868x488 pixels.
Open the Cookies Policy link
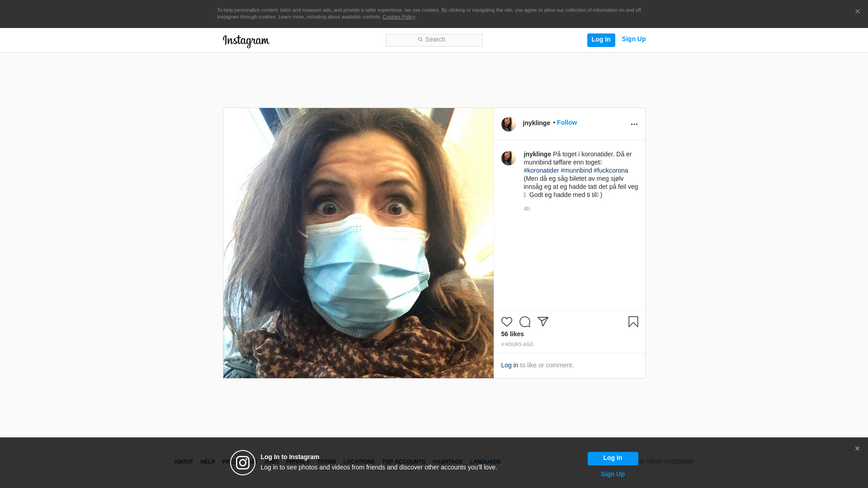pos(398,17)
